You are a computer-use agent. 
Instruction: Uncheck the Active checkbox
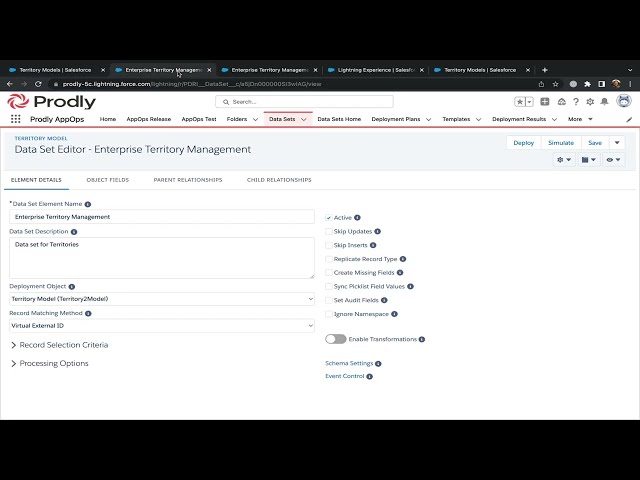point(329,218)
